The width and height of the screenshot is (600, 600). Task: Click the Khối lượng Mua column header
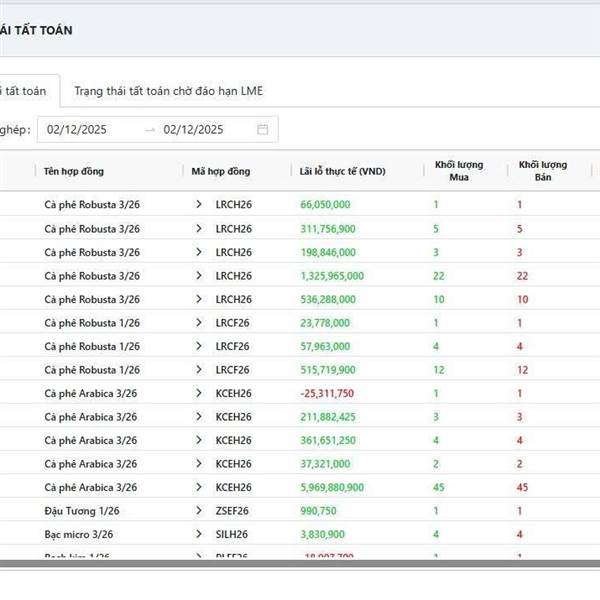(x=459, y=171)
